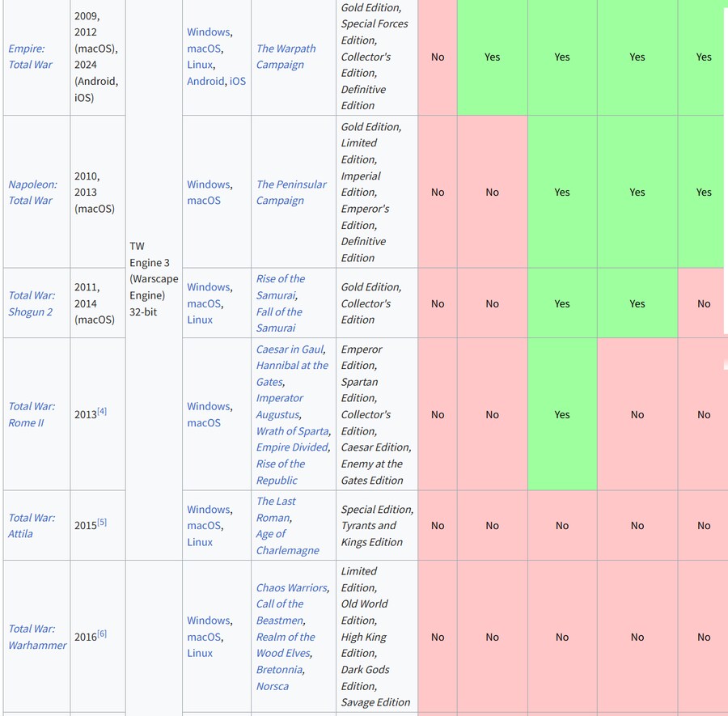Click Linux link in Shogun 2 row
This screenshot has height=716, width=728.
200,320
